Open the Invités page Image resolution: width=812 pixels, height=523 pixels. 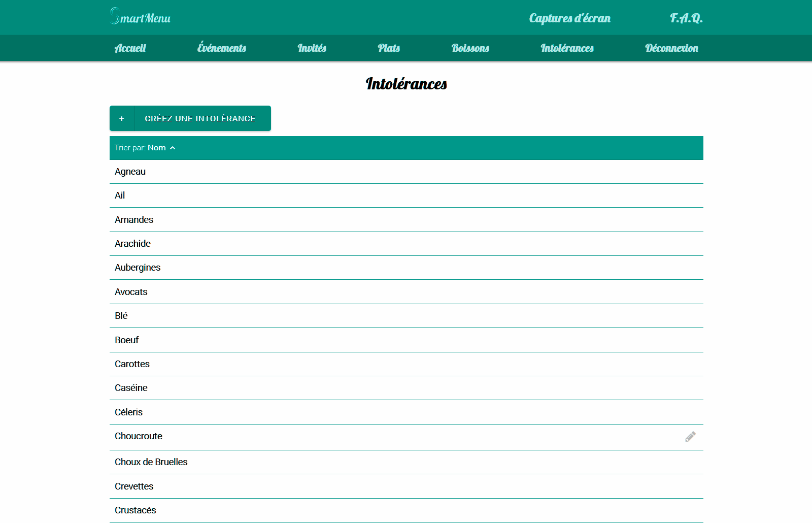pos(312,48)
